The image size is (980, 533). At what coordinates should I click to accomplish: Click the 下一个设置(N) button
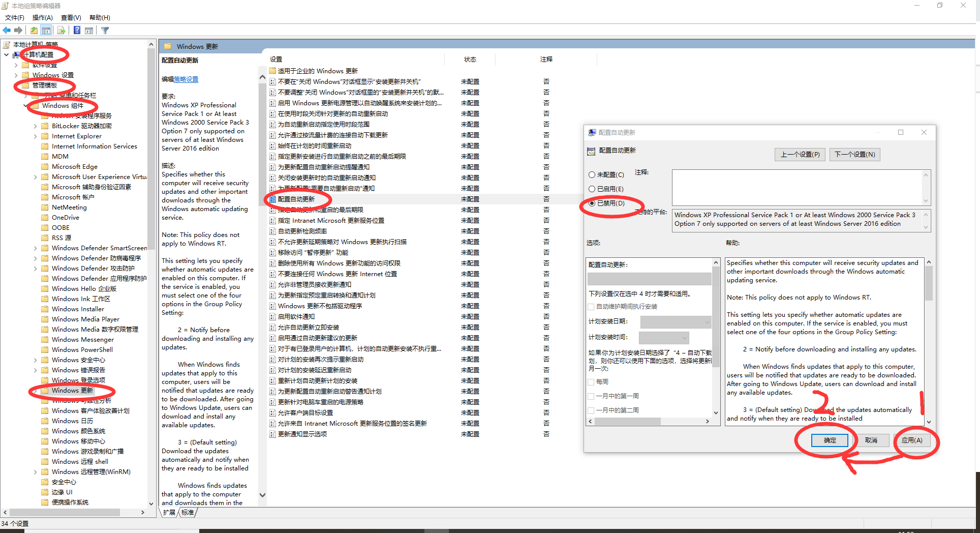855,154
